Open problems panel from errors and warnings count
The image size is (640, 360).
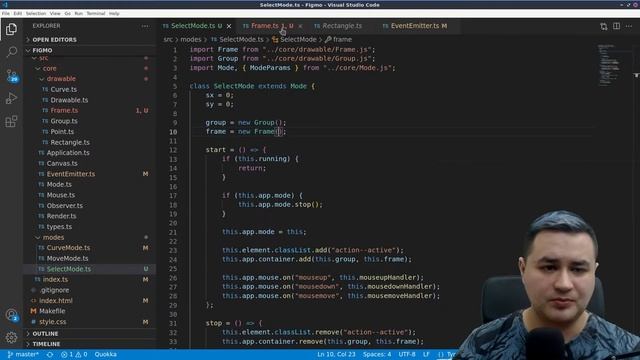[x=74, y=354]
